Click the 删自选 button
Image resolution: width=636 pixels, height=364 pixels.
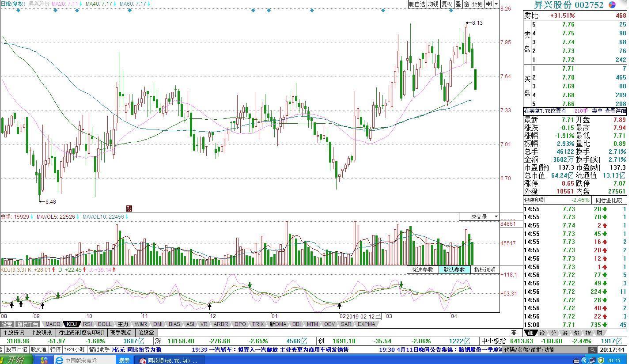417,4
